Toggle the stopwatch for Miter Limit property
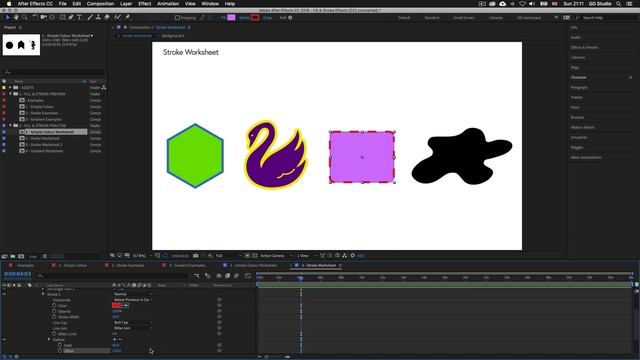 [54, 334]
